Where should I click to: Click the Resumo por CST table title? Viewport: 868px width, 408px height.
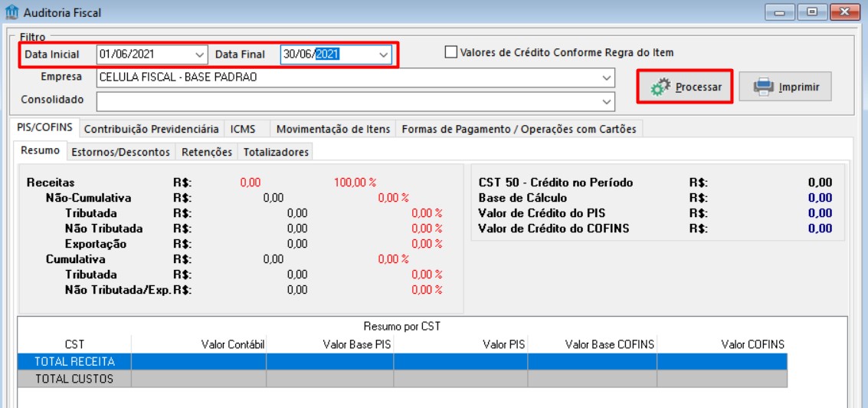tap(402, 326)
